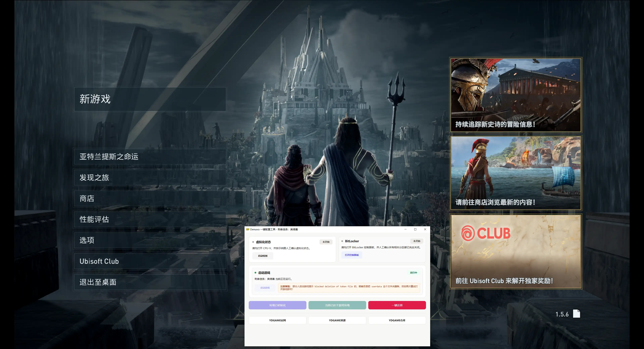Click the 未开始 badge in the 虚拟化状态 card
This screenshot has width=644, height=349.
point(326,242)
